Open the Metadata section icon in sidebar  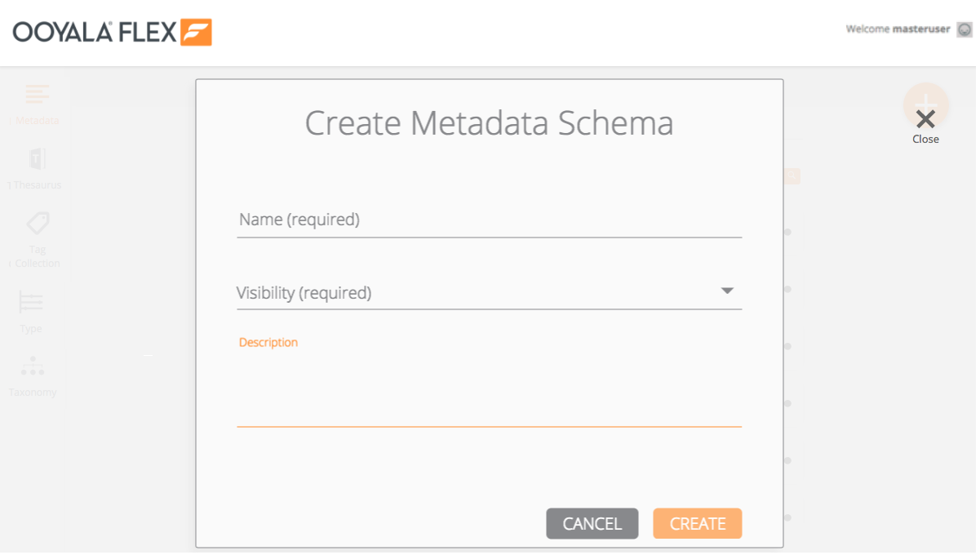coord(38,94)
